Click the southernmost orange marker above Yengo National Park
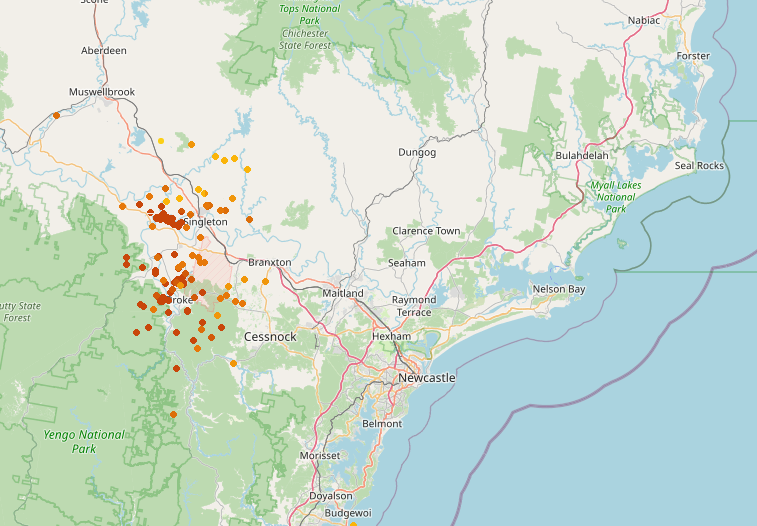Screen dimensions: 757x526 tap(173, 415)
